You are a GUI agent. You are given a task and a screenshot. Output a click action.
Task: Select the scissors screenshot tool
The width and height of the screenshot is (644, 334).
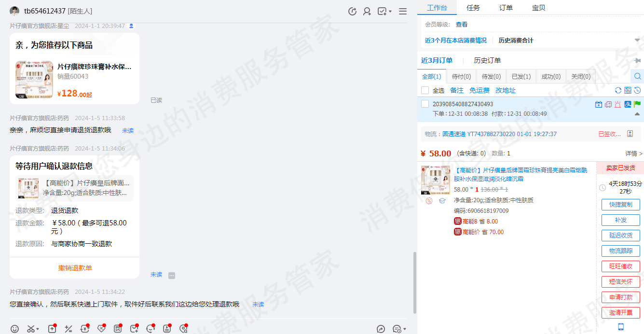tap(31, 329)
